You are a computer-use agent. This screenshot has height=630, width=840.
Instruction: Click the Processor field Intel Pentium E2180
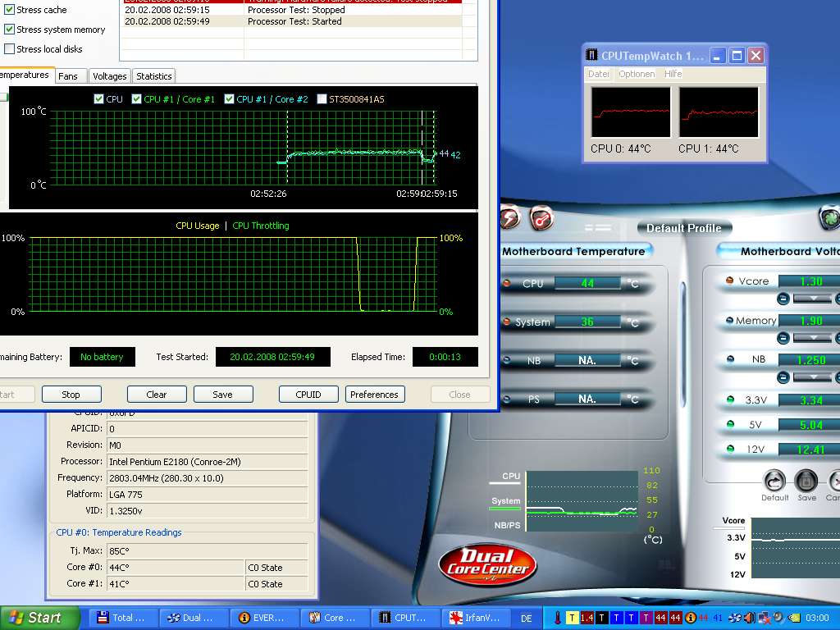tap(208, 462)
